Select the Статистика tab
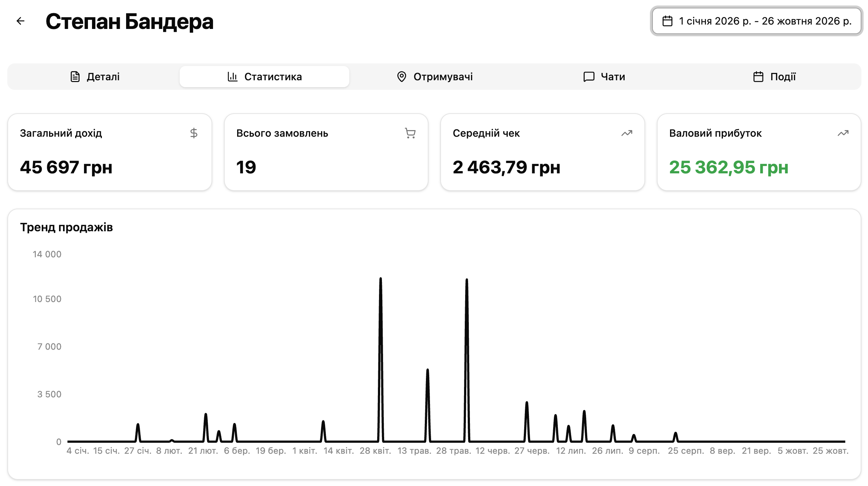This screenshot has width=868, height=486. (264, 77)
